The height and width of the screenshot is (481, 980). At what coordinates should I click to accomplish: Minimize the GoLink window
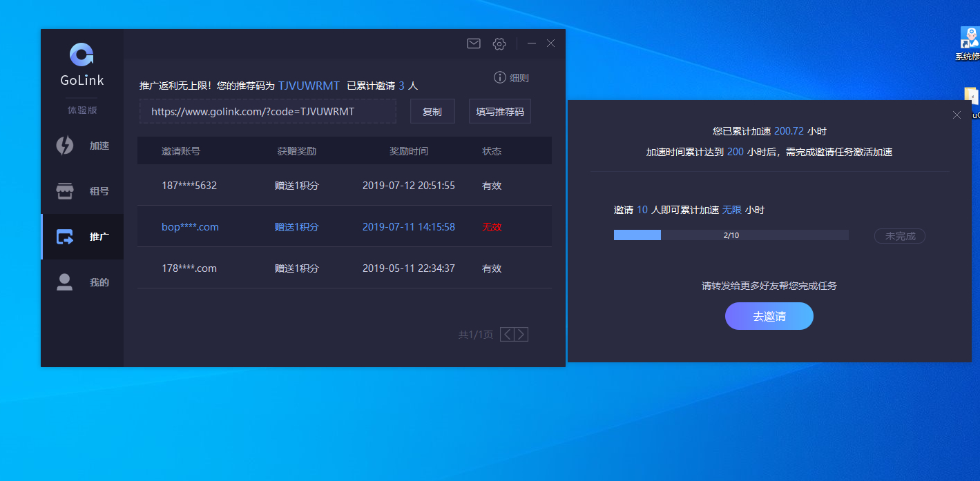pyautogui.click(x=532, y=43)
